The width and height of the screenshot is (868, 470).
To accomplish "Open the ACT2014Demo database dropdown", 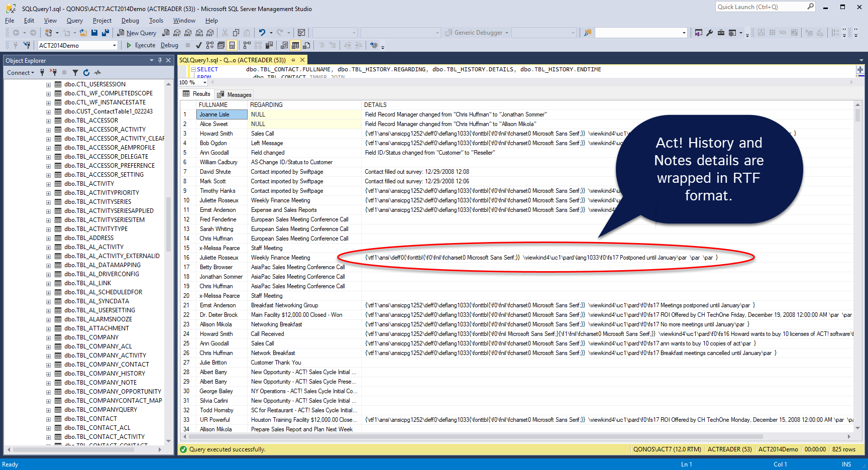I will [x=115, y=45].
